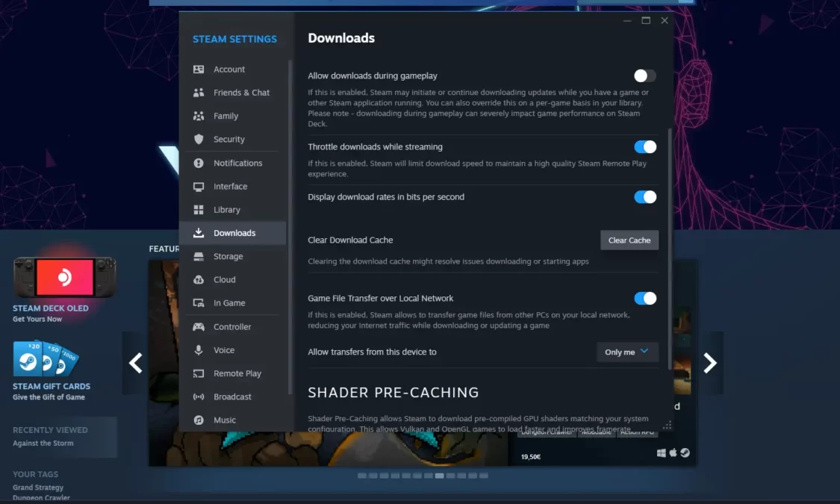The height and width of the screenshot is (504, 840).
Task: Open Security settings section
Action: point(232,140)
